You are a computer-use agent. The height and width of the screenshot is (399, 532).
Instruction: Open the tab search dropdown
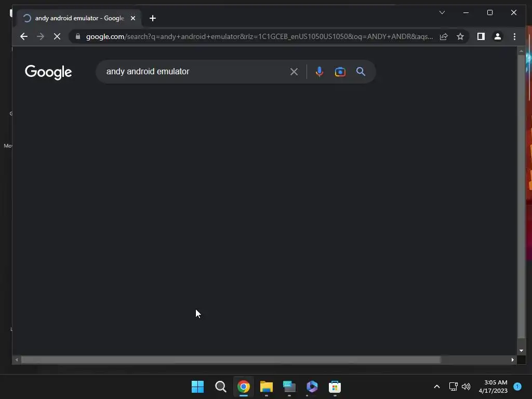[x=442, y=12]
